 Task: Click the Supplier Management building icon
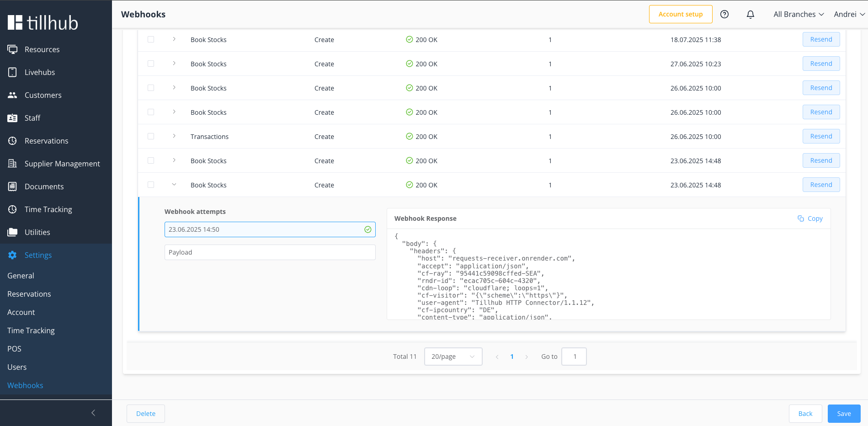(x=12, y=164)
